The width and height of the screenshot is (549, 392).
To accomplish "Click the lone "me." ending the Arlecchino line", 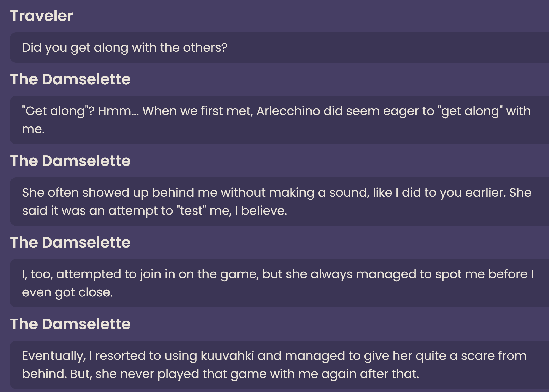I will coord(33,129).
